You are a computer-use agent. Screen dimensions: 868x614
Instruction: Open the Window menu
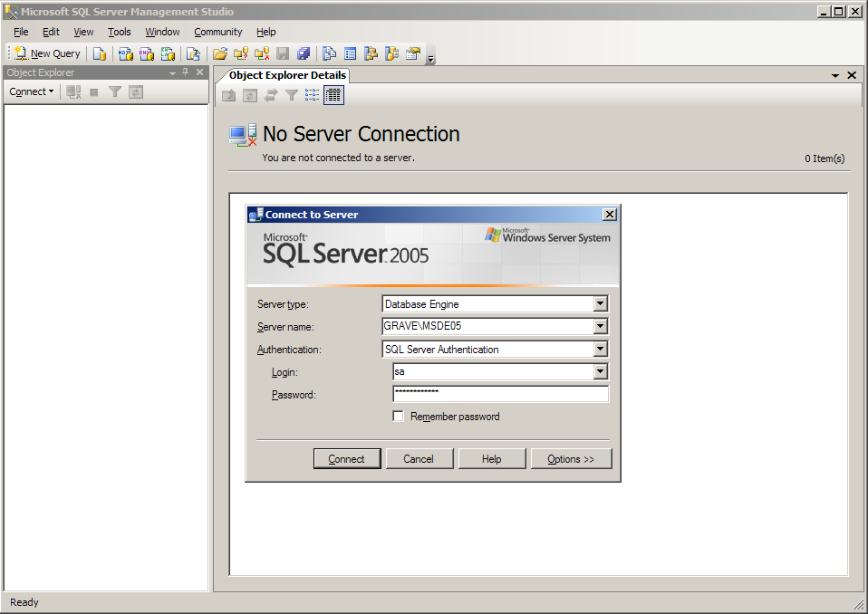coord(162,32)
